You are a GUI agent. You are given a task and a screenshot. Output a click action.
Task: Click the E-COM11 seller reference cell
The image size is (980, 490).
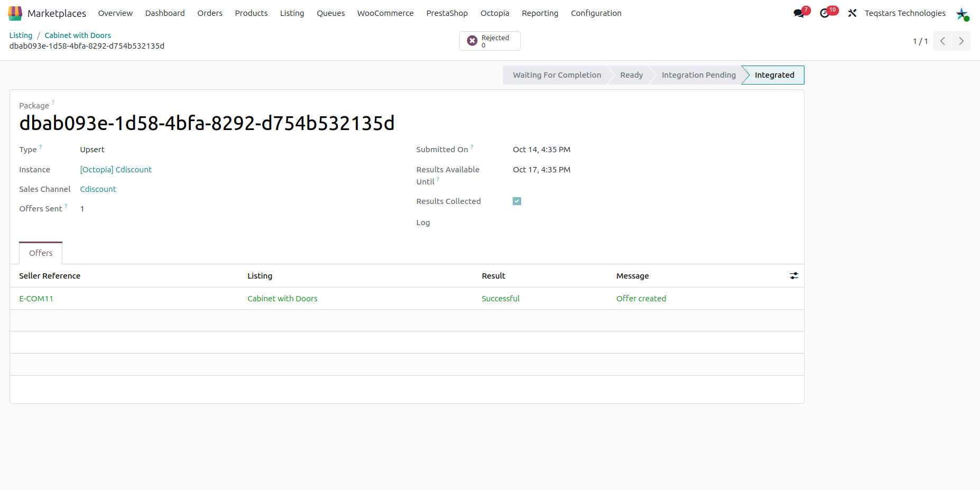(36, 299)
